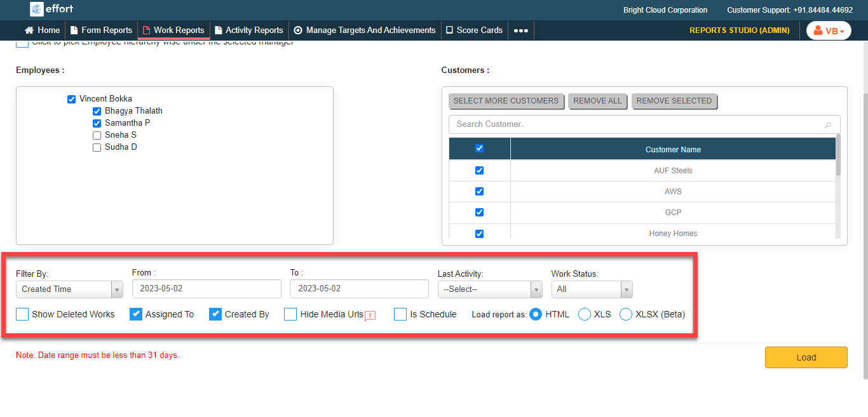Screen dimensions: 868x417
Task: Open the Filter By dropdown
Action: (69, 289)
